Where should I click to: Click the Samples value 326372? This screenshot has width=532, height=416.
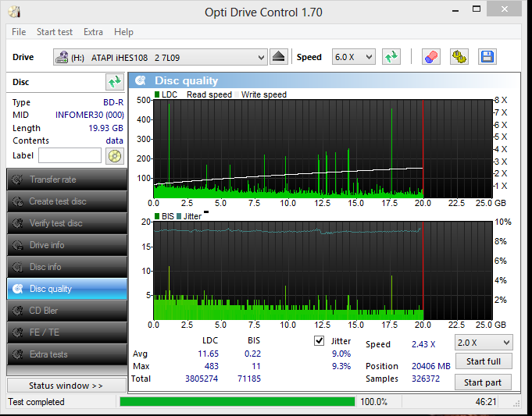click(x=426, y=379)
